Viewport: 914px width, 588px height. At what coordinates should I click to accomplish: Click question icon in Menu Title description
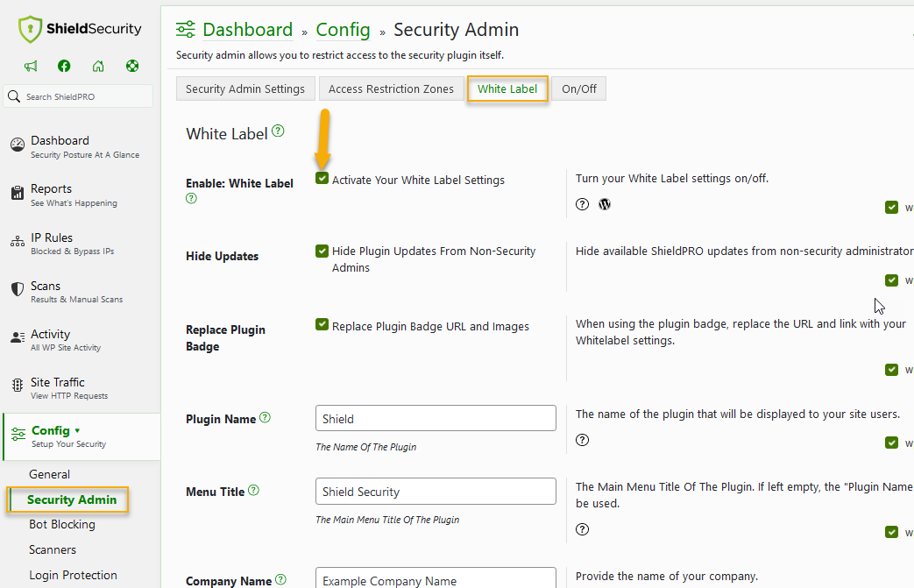[x=583, y=529]
